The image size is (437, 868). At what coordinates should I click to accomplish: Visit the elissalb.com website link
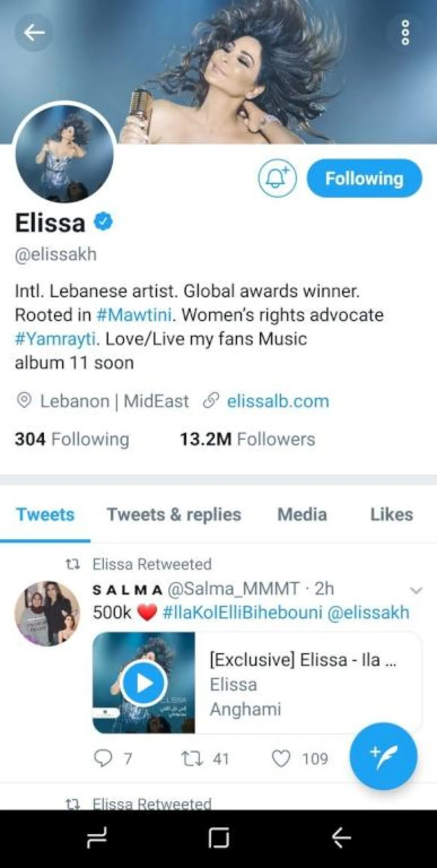click(278, 401)
